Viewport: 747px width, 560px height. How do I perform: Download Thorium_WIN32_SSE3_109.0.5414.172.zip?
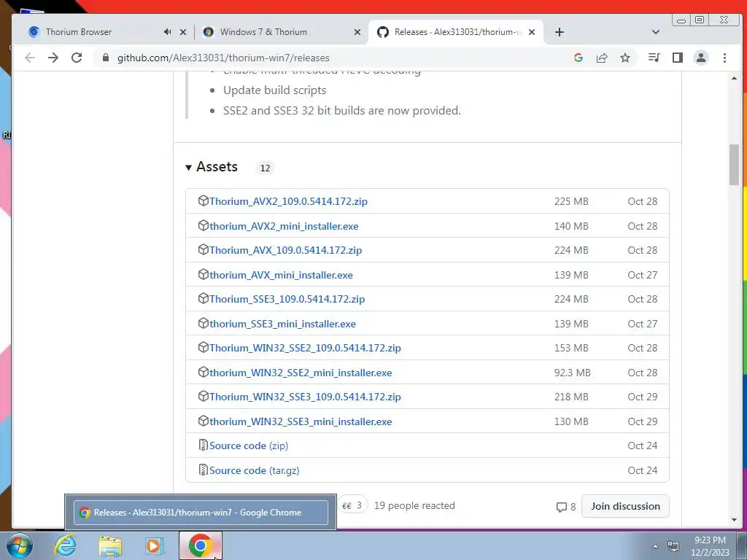[305, 397]
